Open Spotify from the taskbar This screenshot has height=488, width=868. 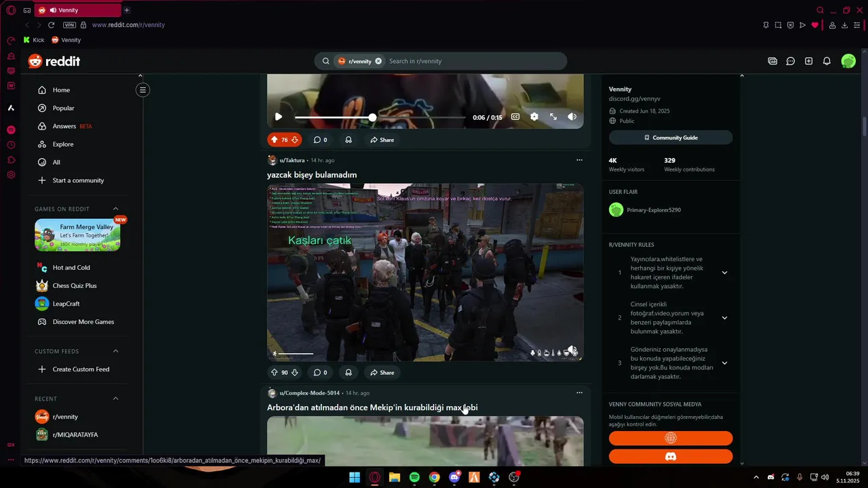[x=414, y=477]
